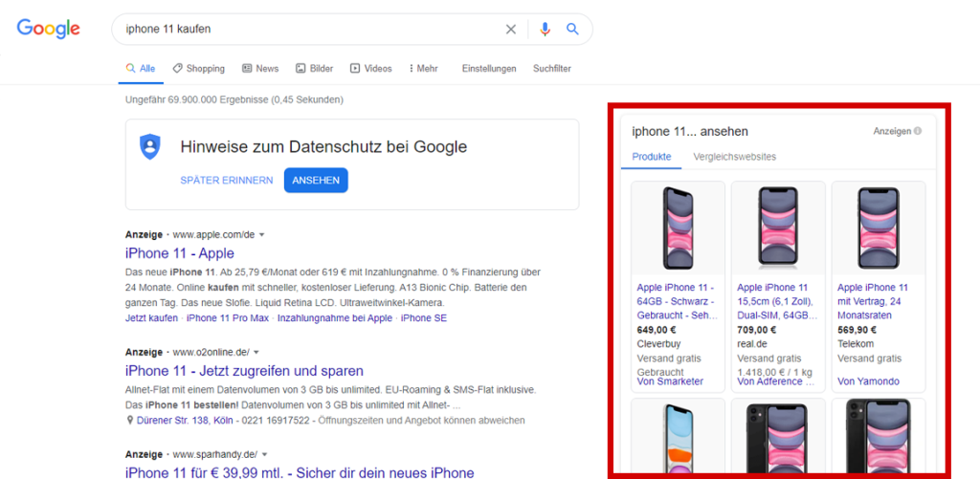Switch to the Vergleichswebsites tab
The width and height of the screenshot is (980, 479).
click(734, 157)
